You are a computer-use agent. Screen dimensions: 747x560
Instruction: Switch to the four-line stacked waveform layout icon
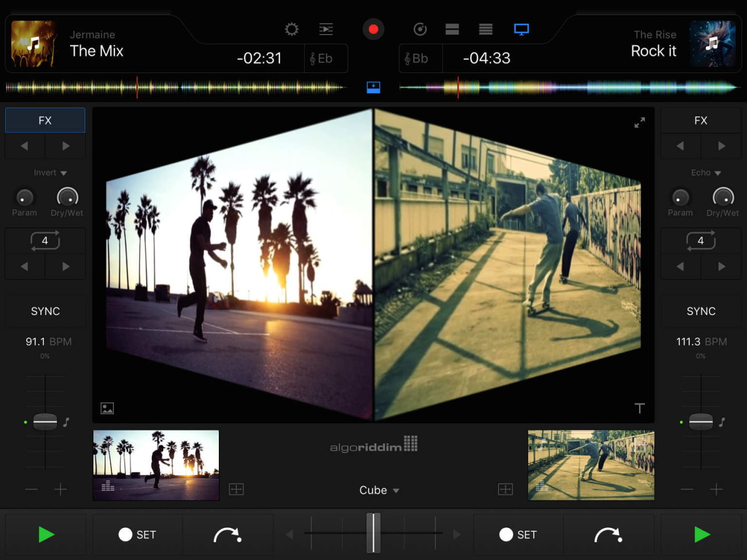[x=485, y=29]
